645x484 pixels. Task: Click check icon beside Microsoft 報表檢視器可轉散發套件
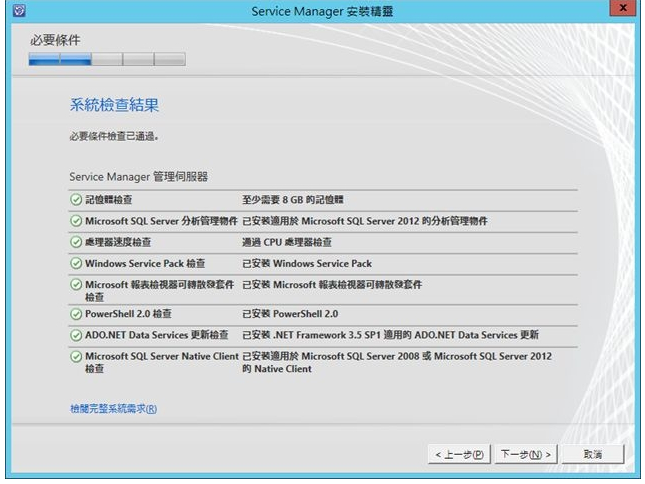(76, 285)
